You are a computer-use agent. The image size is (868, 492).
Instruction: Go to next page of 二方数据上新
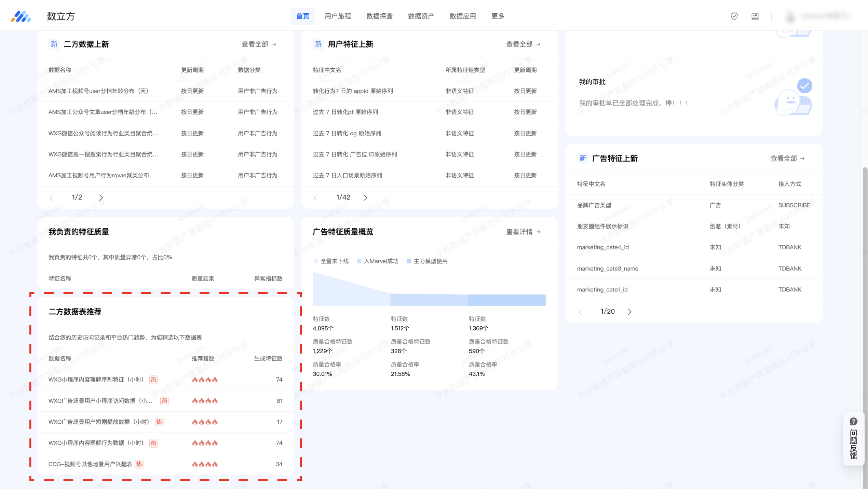pos(101,197)
